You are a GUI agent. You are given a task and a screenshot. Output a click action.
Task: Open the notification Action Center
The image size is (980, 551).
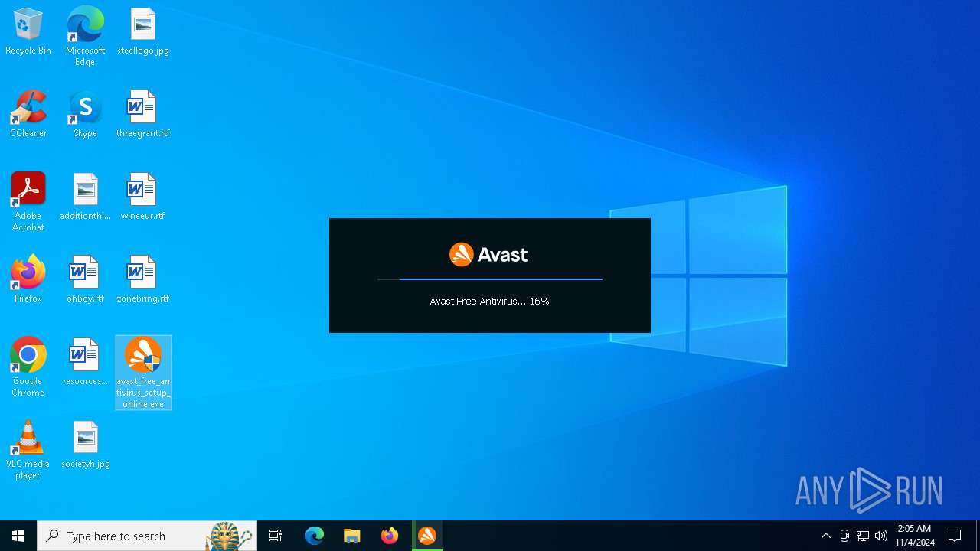point(955,536)
